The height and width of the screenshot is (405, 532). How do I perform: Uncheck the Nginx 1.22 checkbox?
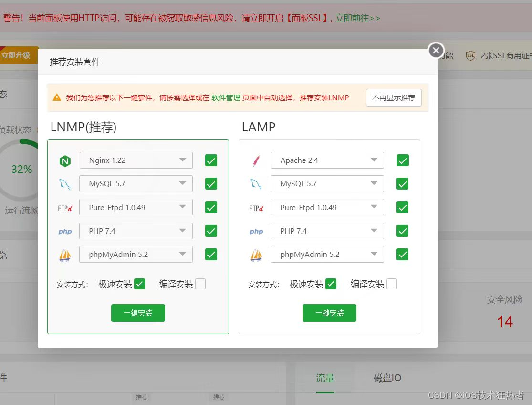[211, 160]
